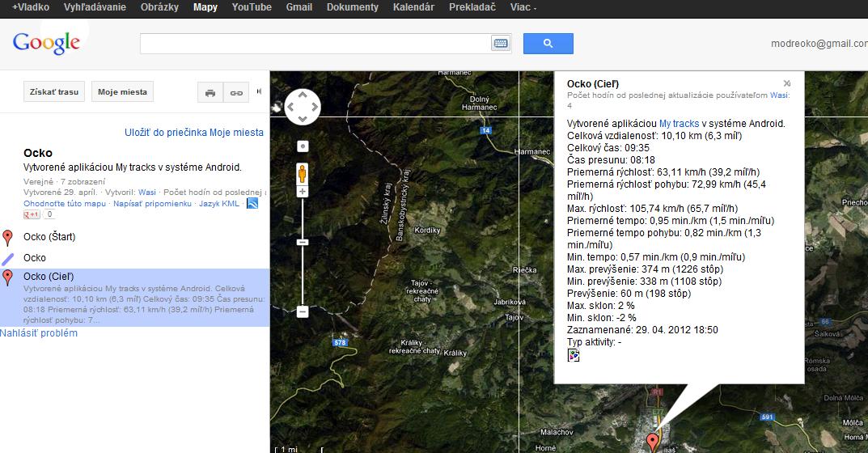Pan map left with arrow control

click(x=290, y=107)
